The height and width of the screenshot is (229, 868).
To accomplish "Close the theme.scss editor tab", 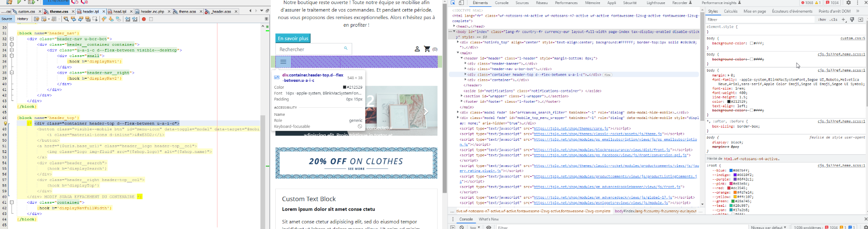I will tap(201, 11).
